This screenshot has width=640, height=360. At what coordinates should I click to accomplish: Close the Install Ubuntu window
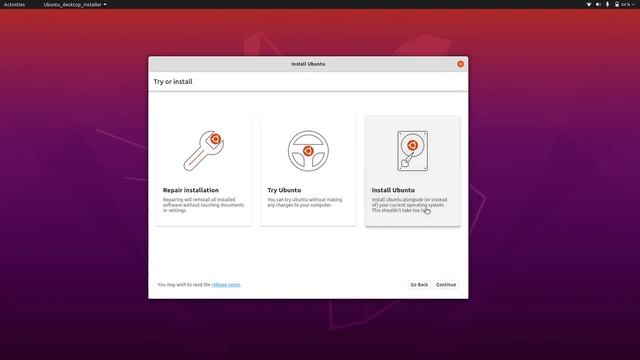pos(460,64)
